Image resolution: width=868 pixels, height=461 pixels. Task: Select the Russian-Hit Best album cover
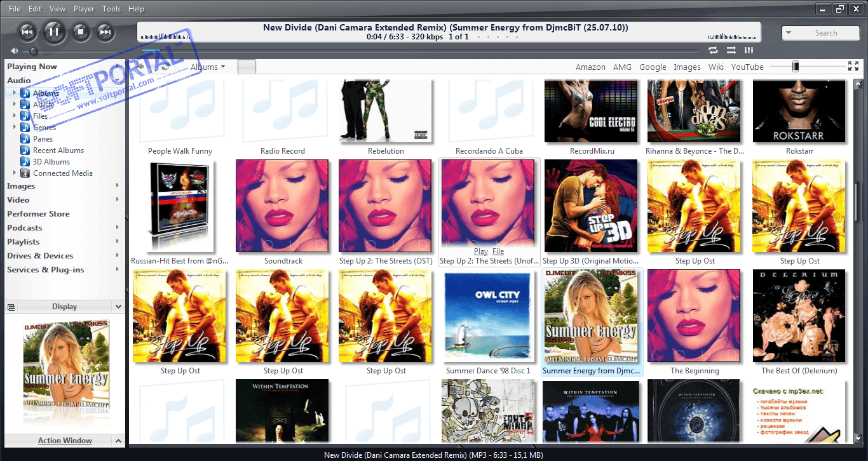coord(180,206)
